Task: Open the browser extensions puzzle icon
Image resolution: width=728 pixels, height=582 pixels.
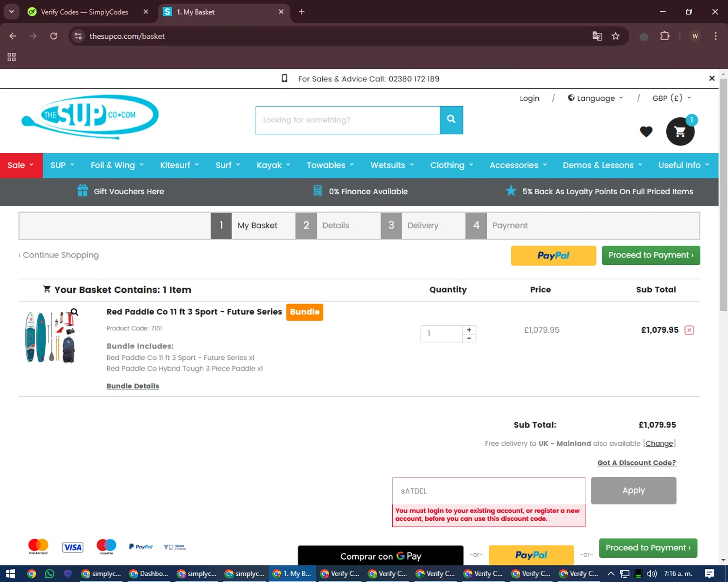Action: pyautogui.click(x=665, y=36)
